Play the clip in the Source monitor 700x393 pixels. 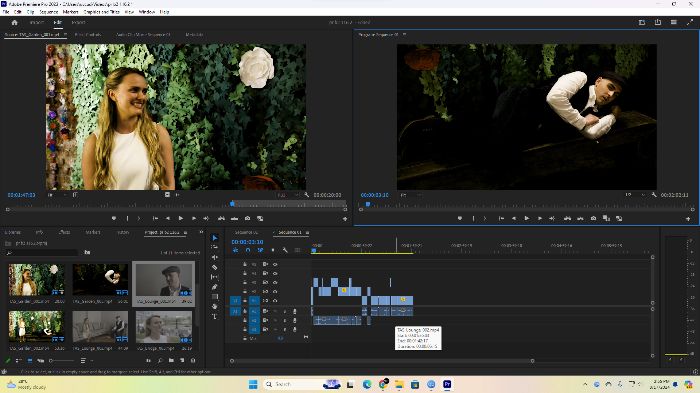[x=181, y=218]
